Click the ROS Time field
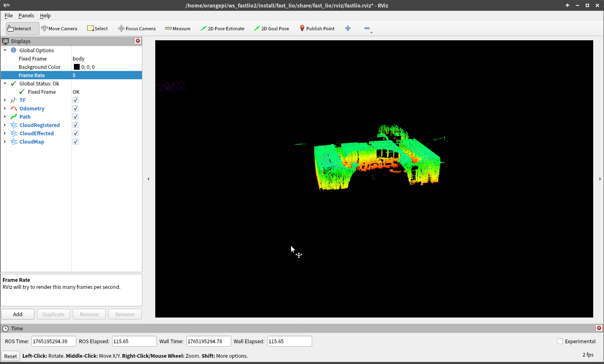Screen dimensions: 604x364 coord(54,341)
